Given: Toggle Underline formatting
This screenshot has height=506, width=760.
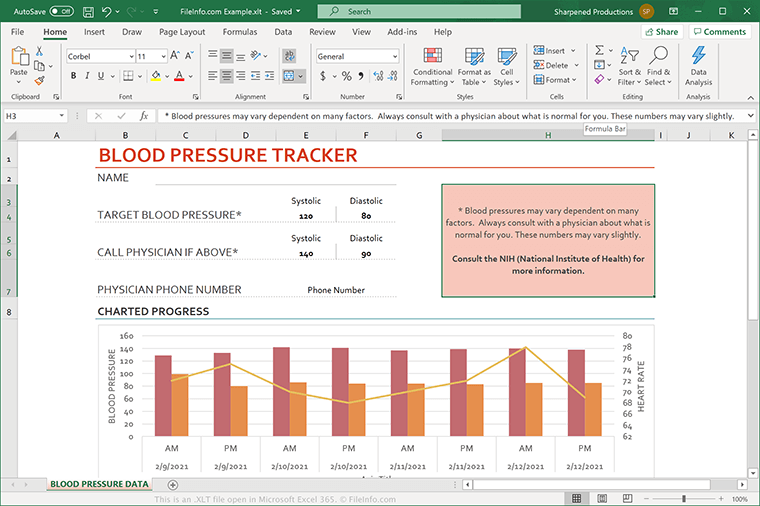Looking at the screenshot, I should click(101, 76).
